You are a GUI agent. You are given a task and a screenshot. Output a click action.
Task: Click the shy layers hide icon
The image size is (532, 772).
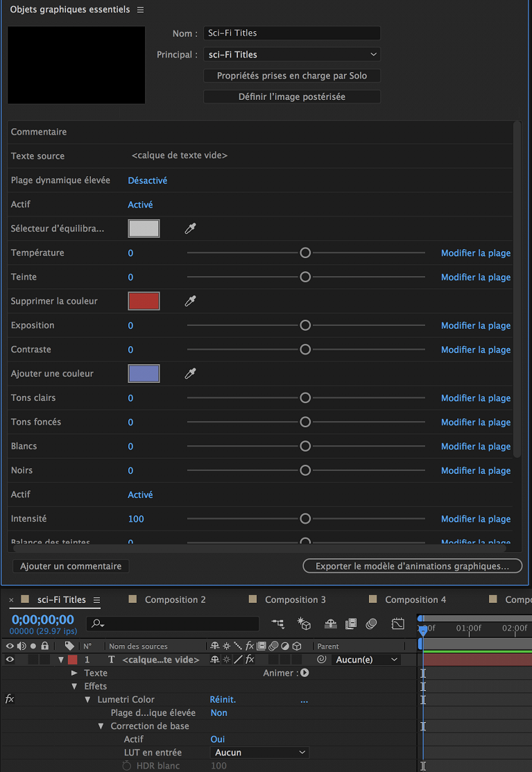point(330,624)
